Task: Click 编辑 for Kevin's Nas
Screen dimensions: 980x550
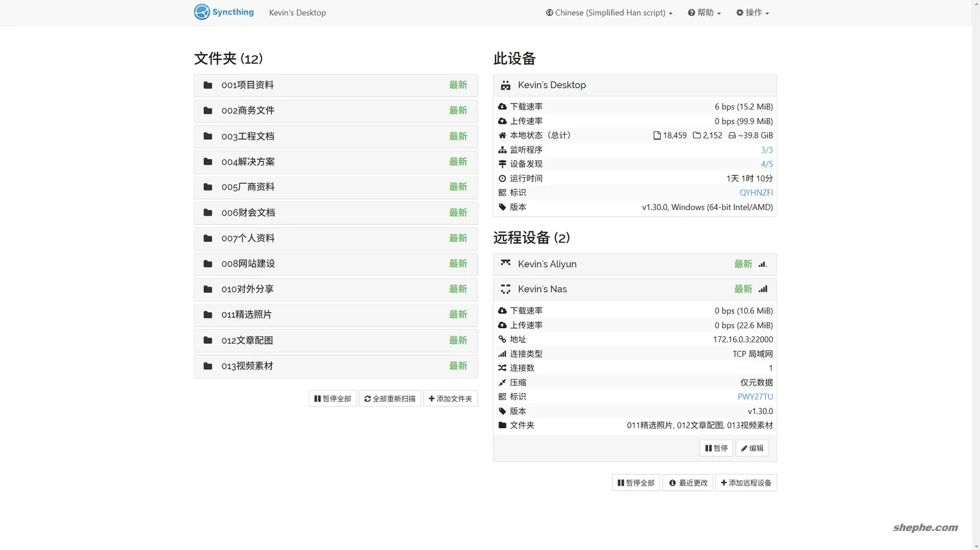Action: (x=752, y=448)
